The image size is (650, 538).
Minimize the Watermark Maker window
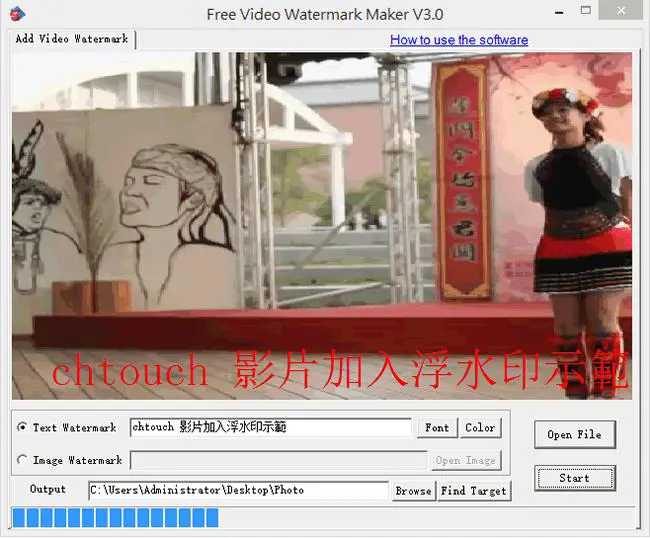tap(559, 12)
